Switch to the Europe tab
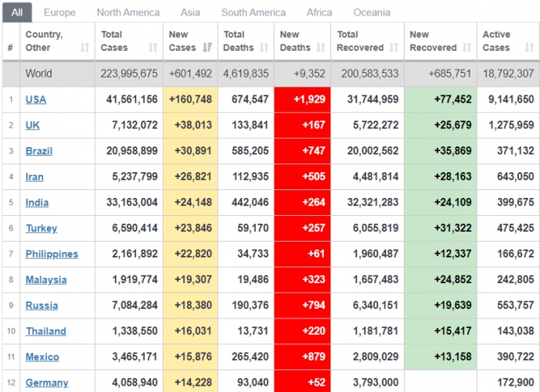Screen dimensions: 540x392 pyautogui.click(x=60, y=13)
